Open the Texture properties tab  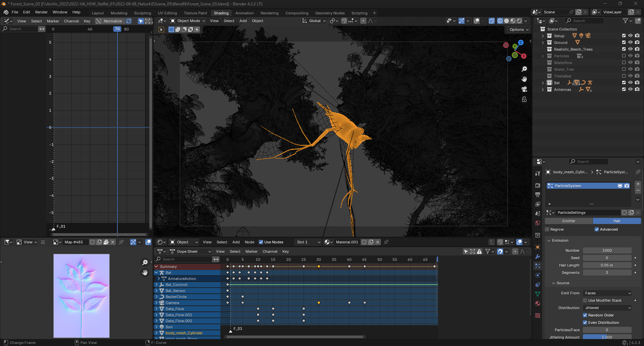pos(538,315)
